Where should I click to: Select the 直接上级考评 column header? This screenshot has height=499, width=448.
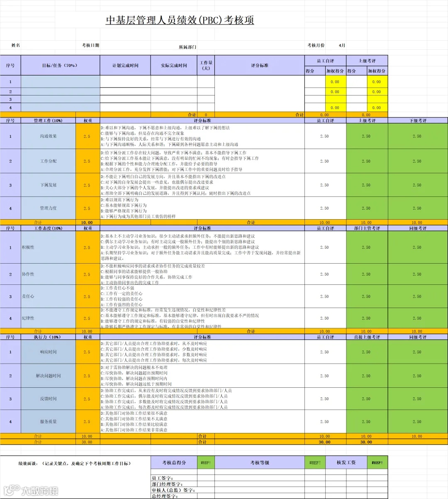pos(367,337)
